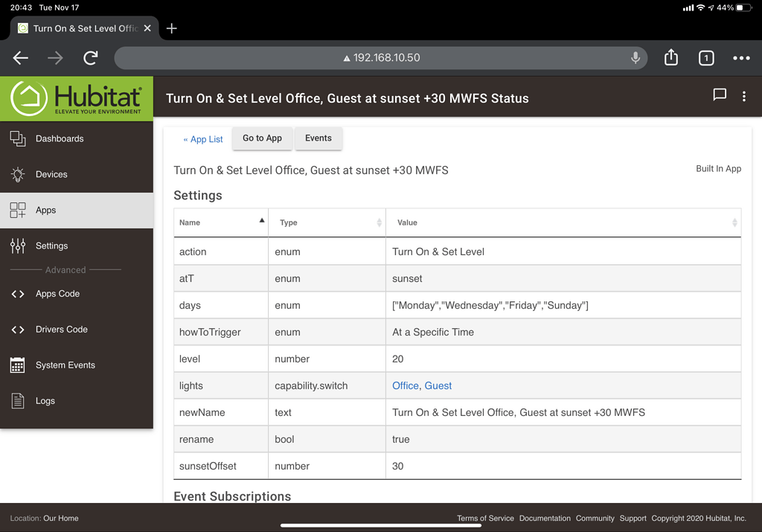
Task: Open the chat bubble icon in header
Action: pyautogui.click(x=720, y=95)
